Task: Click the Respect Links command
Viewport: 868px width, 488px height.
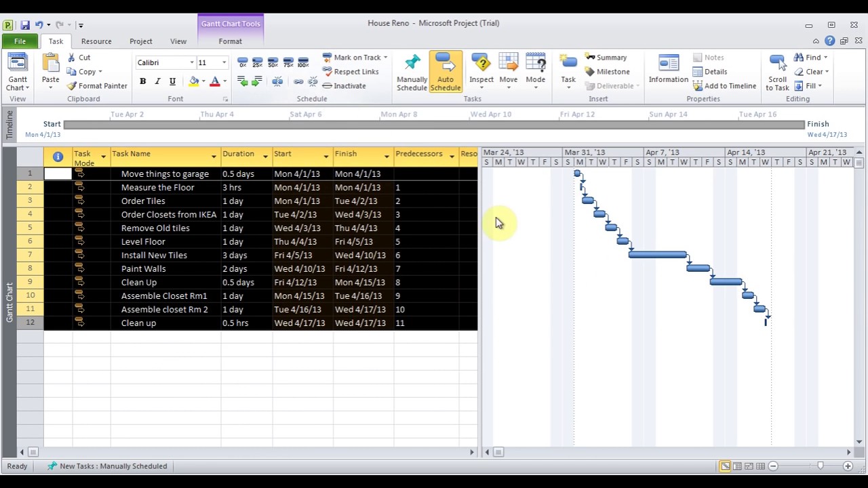Action: click(350, 72)
